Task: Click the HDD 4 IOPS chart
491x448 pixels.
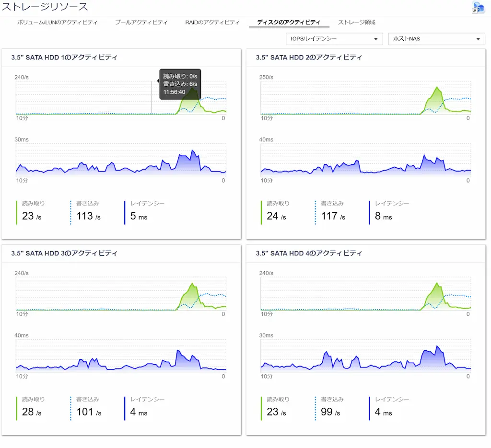Action: coord(366,294)
